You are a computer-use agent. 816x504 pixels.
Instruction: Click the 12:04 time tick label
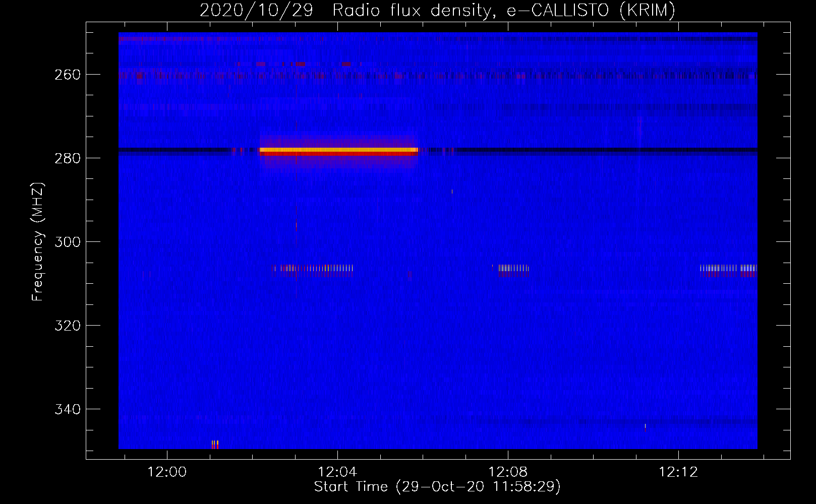[337, 472]
